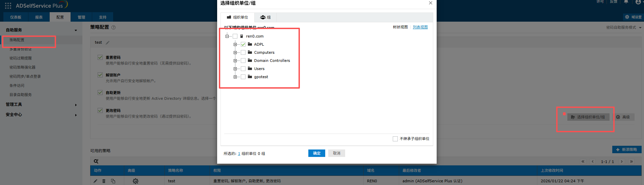644x185 pixels.
Task: Open the notifications bell icon
Action: click(626, 2)
